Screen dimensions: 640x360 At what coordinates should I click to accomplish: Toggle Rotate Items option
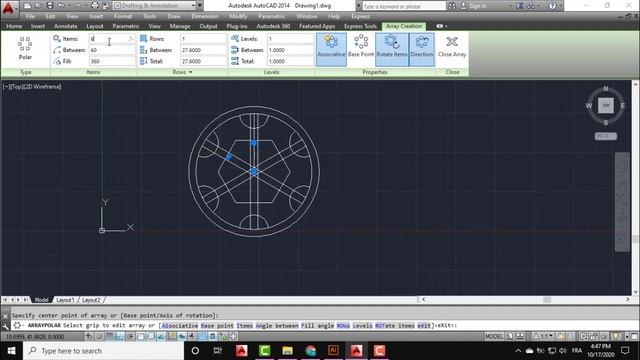pos(392,49)
